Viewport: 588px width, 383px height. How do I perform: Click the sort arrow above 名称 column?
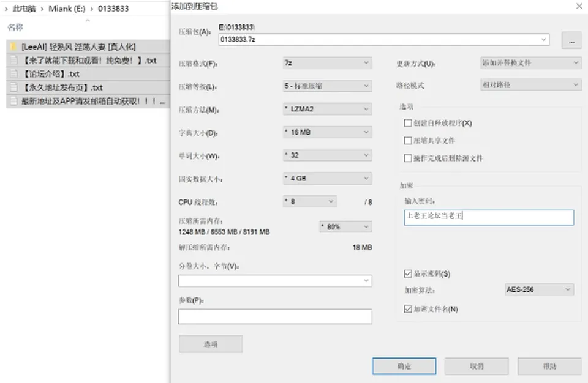[x=88, y=20]
